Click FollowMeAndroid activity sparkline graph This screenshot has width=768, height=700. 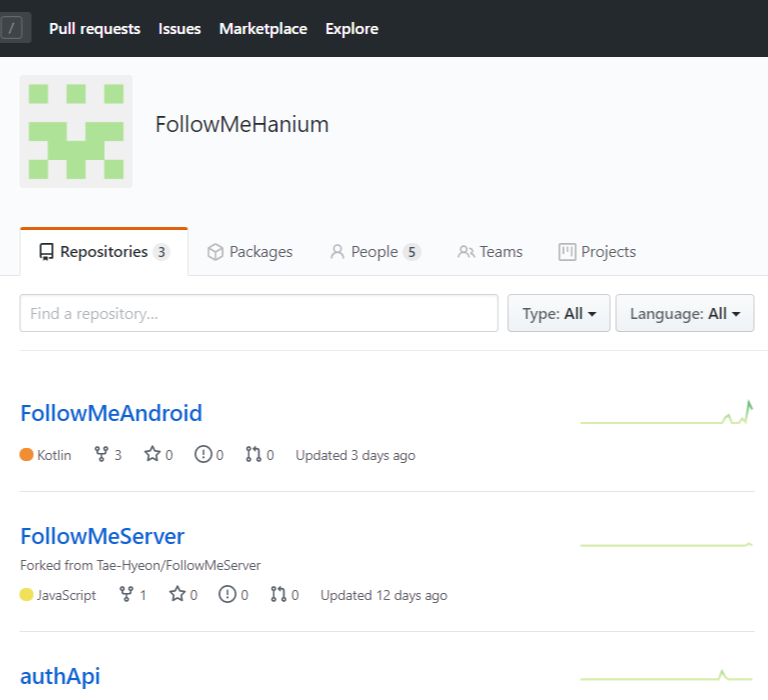click(667, 412)
